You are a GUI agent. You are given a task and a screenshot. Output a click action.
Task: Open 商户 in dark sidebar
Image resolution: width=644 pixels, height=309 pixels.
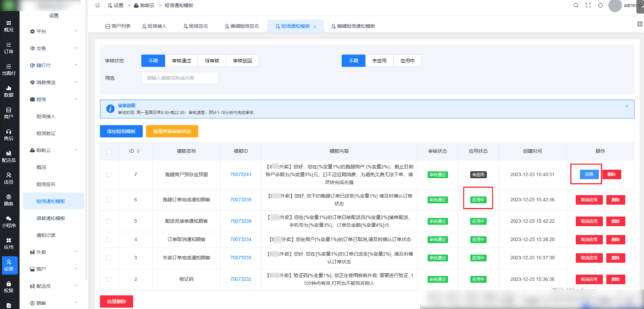pyautogui.click(x=9, y=113)
